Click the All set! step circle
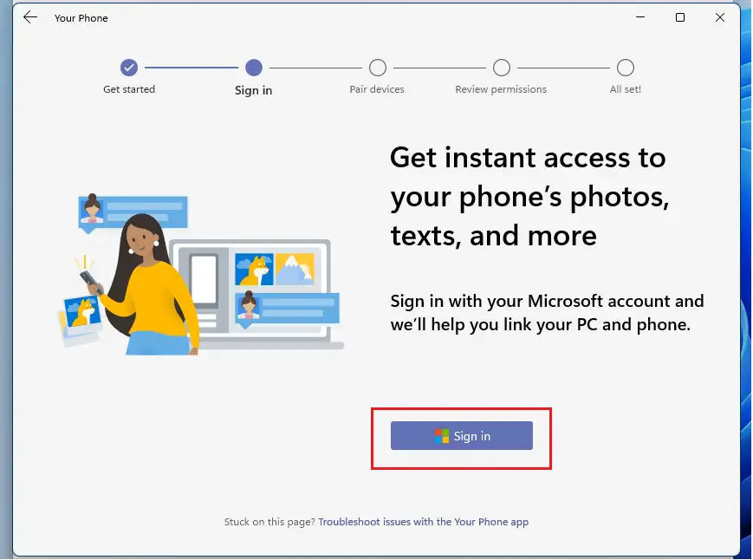Viewport: 753px width, 560px height. [x=626, y=68]
